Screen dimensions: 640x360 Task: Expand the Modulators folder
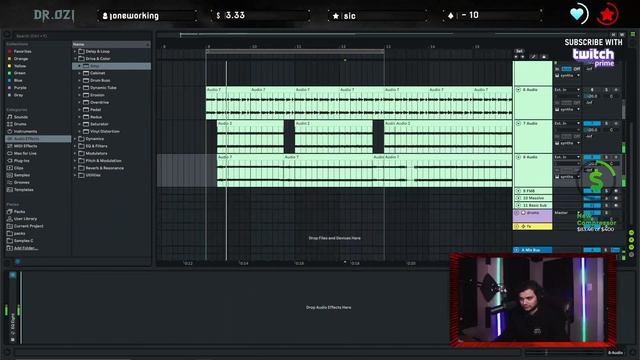click(x=75, y=153)
